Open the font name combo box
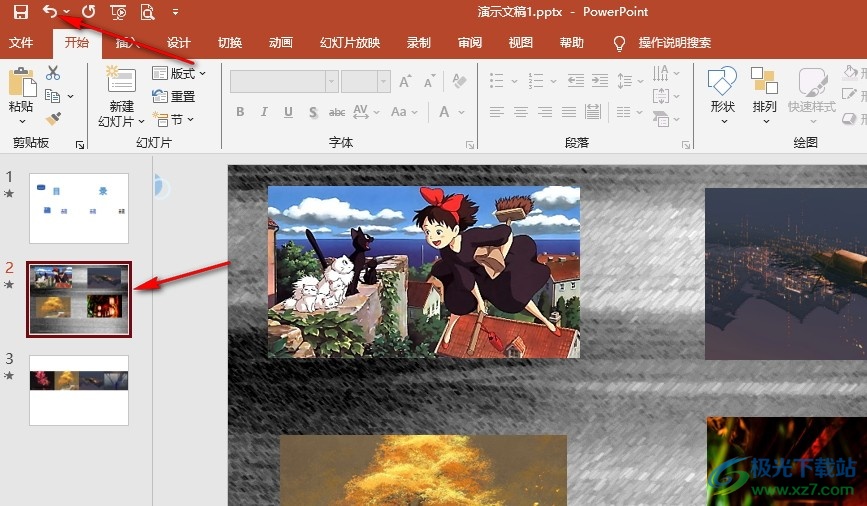Image resolution: width=867 pixels, height=506 pixels. pos(284,82)
